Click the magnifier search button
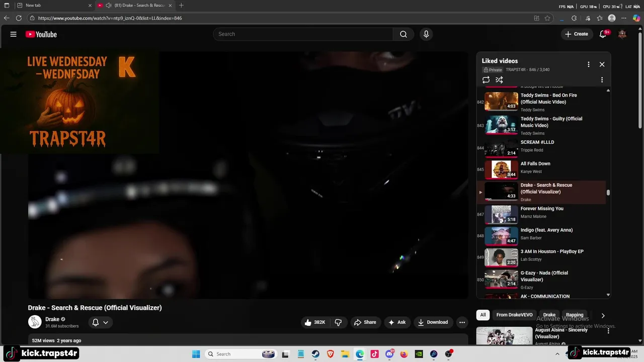This screenshot has width=644, height=362. (404, 34)
